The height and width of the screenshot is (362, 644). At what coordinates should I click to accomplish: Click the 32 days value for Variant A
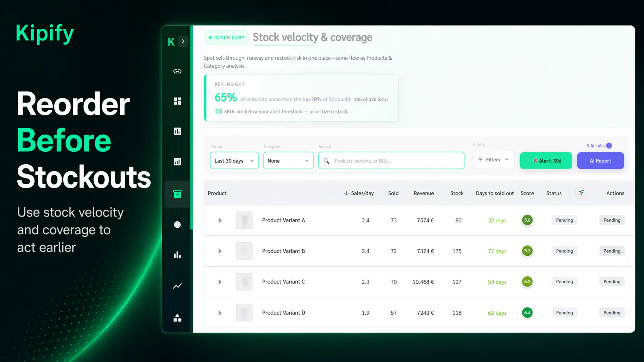point(497,220)
